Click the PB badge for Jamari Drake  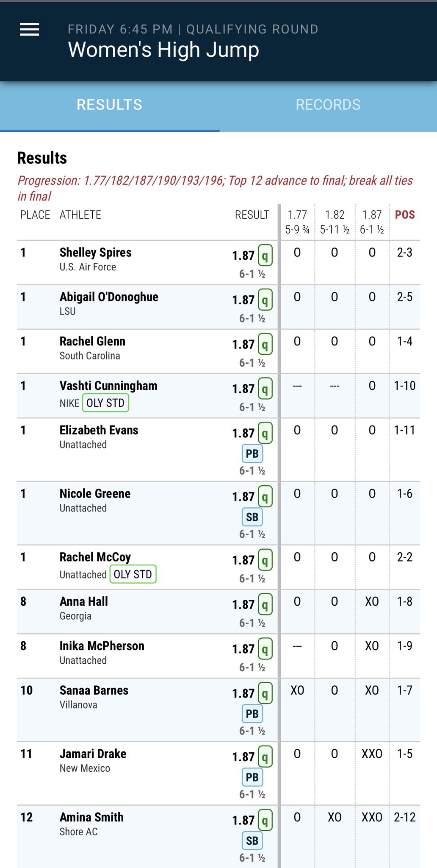click(x=252, y=777)
